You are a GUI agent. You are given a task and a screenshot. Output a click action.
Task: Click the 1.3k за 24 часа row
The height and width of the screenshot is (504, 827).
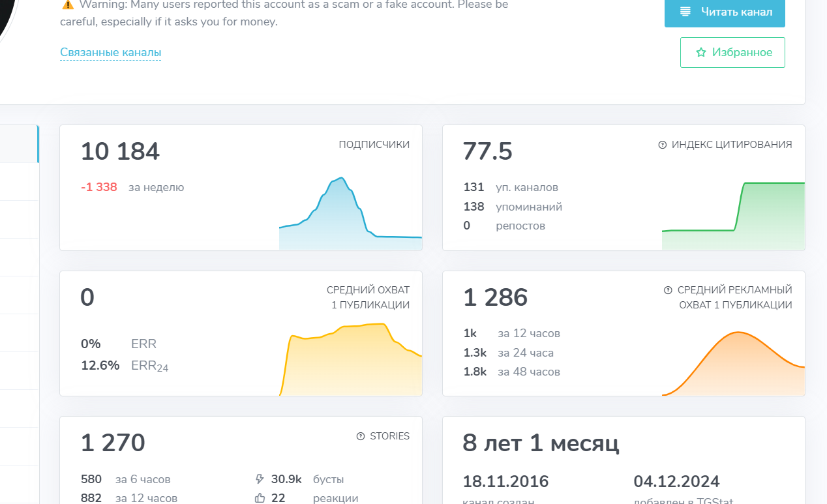tap(509, 353)
